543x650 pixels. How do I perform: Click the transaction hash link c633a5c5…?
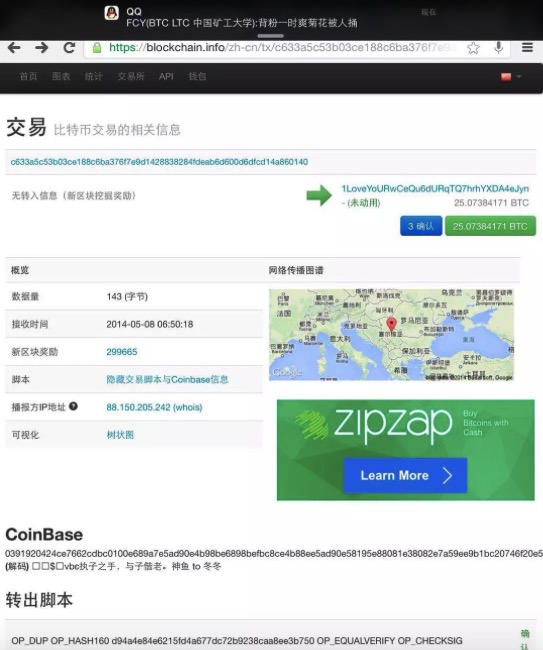(x=159, y=162)
